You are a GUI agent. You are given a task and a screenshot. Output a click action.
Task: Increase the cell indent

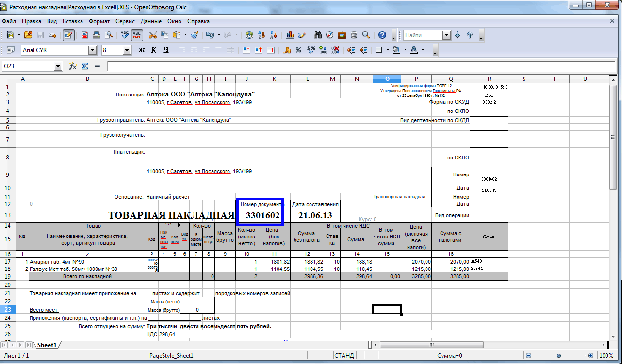(x=363, y=50)
